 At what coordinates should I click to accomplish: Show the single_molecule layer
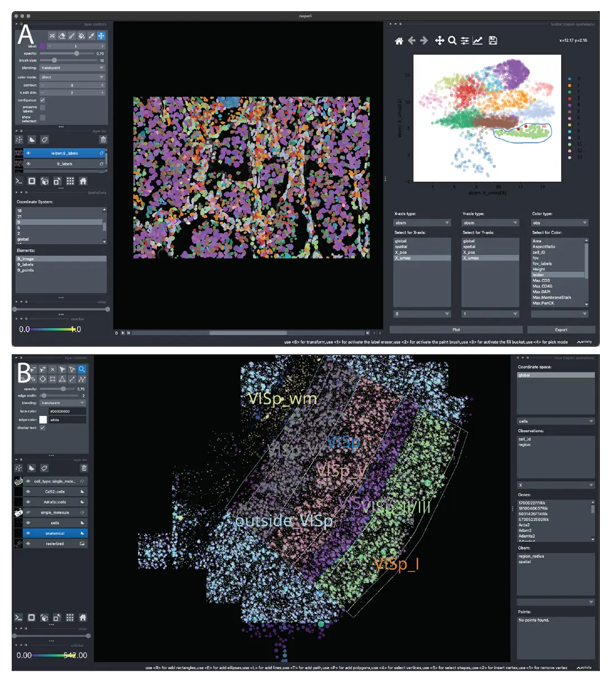[x=28, y=512]
